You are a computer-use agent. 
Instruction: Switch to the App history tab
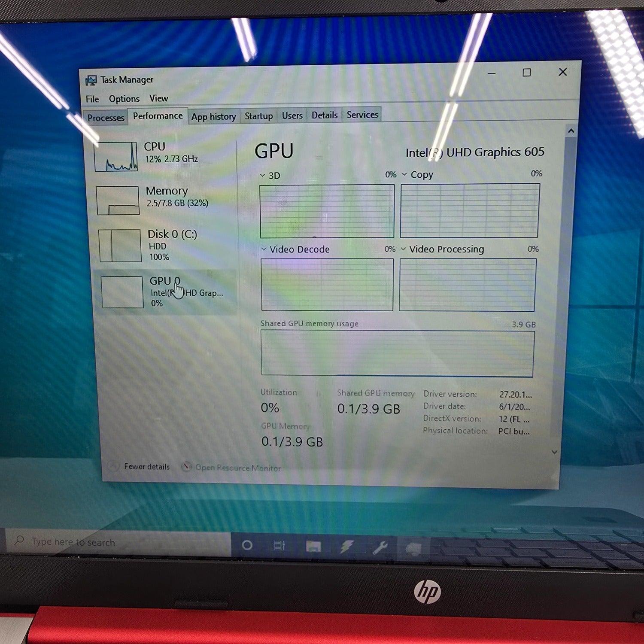pos(213,117)
